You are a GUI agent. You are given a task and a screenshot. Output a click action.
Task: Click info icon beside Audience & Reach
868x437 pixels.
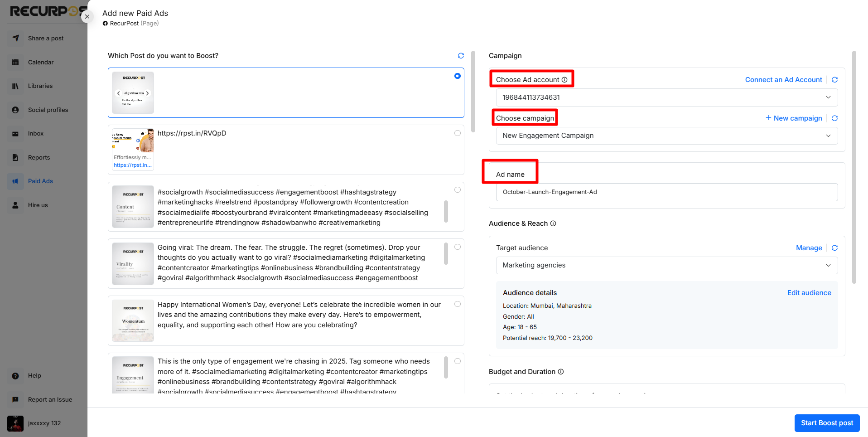coord(553,223)
